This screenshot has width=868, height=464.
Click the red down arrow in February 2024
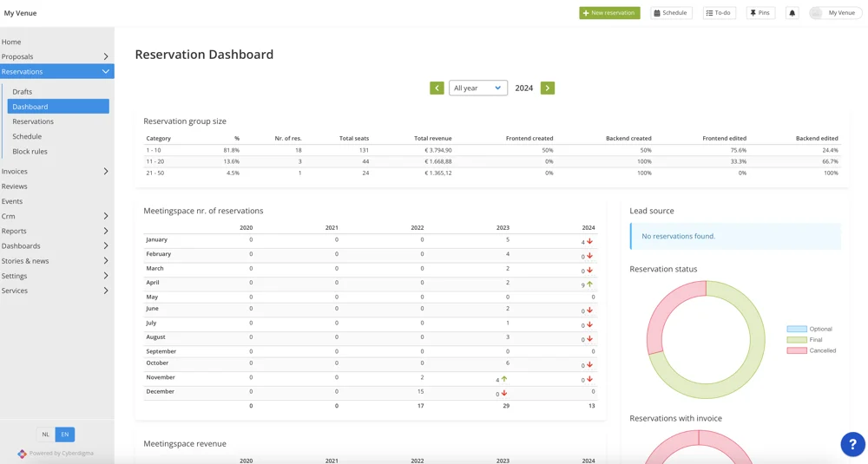tap(589, 256)
